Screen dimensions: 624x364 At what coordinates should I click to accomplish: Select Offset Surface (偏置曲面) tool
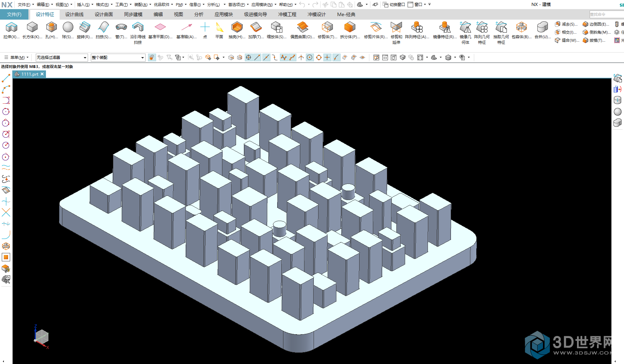[x=302, y=30]
